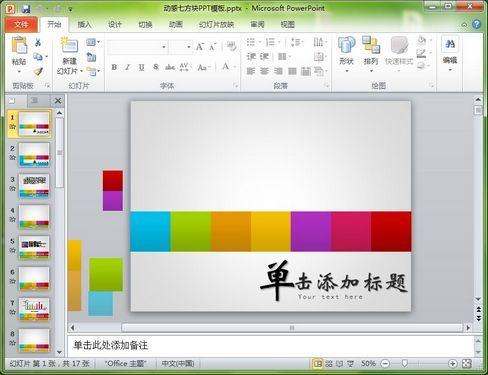Go to next slide arrow
The image size is (488, 375).
[478, 318]
